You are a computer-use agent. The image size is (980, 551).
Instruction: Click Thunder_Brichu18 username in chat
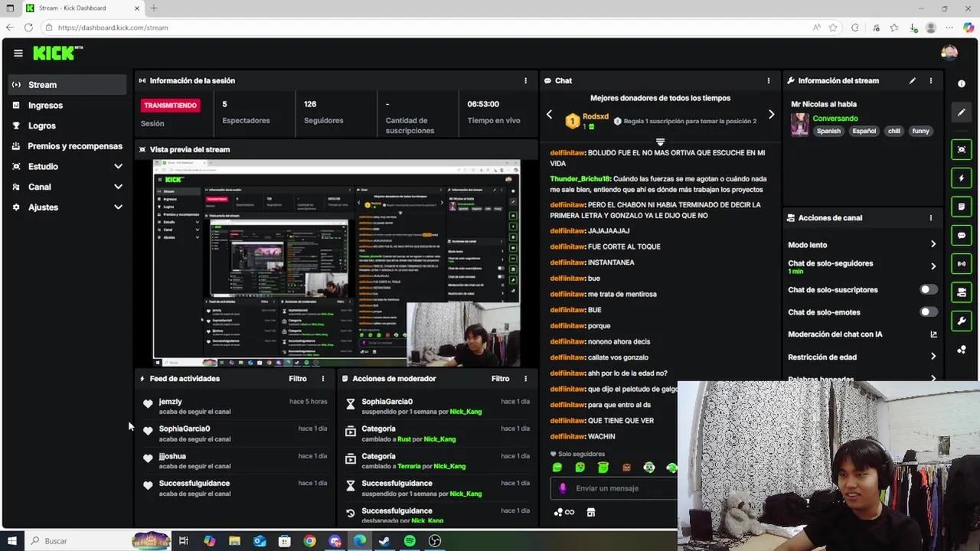coord(580,179)
